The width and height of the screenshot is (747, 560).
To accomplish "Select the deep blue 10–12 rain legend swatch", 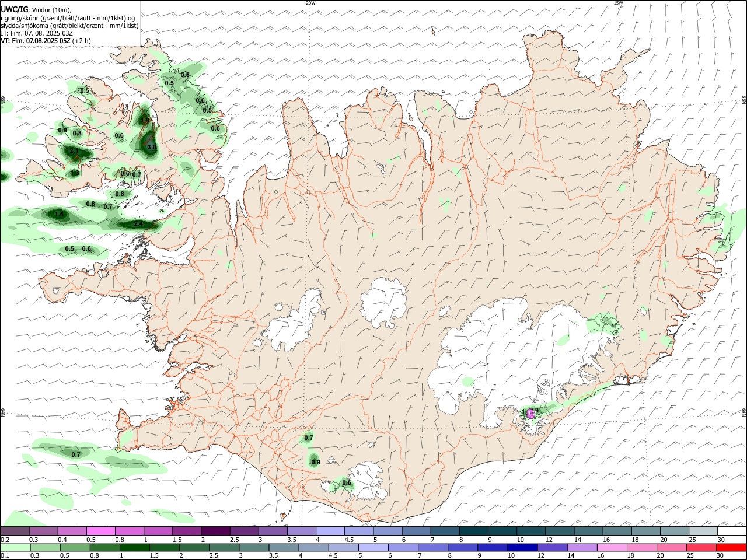I will pos(522,547).
